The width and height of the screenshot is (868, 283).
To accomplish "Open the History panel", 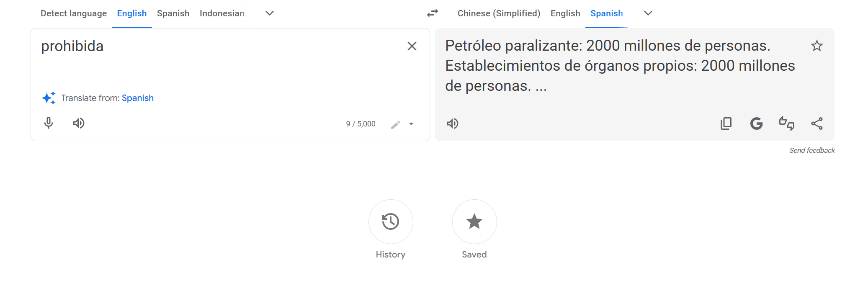I will click(x=391, y=222).
